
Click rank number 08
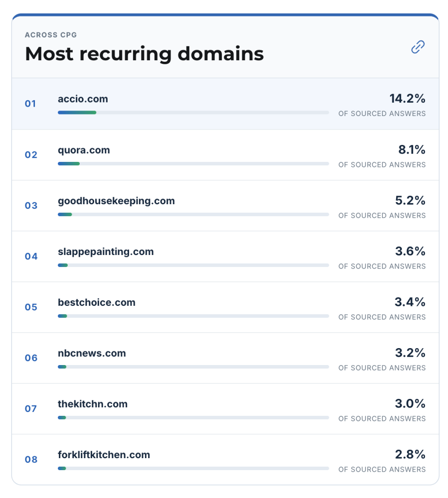pos(31,460)
